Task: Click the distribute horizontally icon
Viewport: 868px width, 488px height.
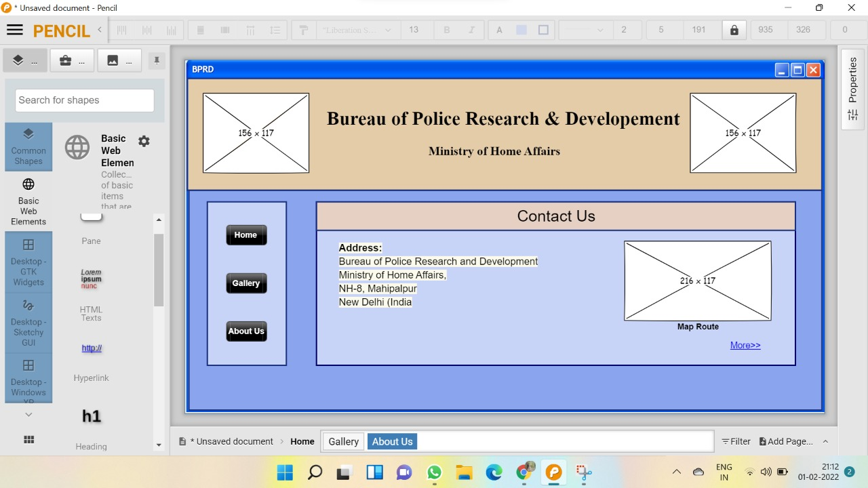Action: [x=250, y=30]
